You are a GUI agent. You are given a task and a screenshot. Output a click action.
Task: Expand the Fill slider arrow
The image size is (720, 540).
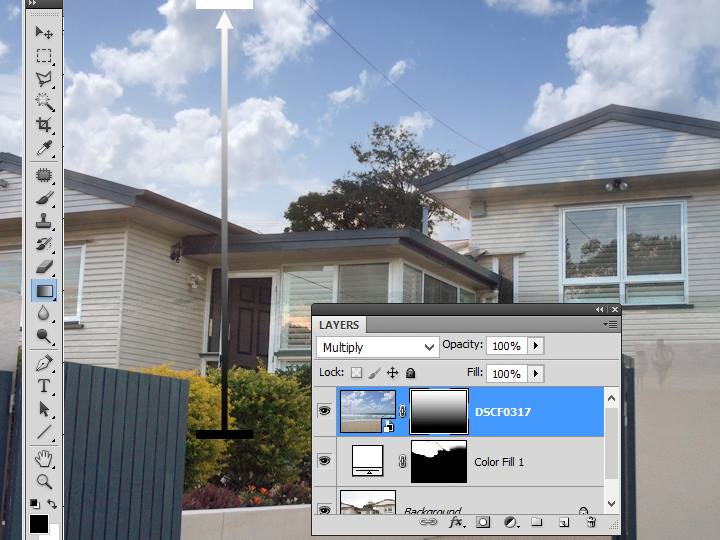(x=536, y=373)
